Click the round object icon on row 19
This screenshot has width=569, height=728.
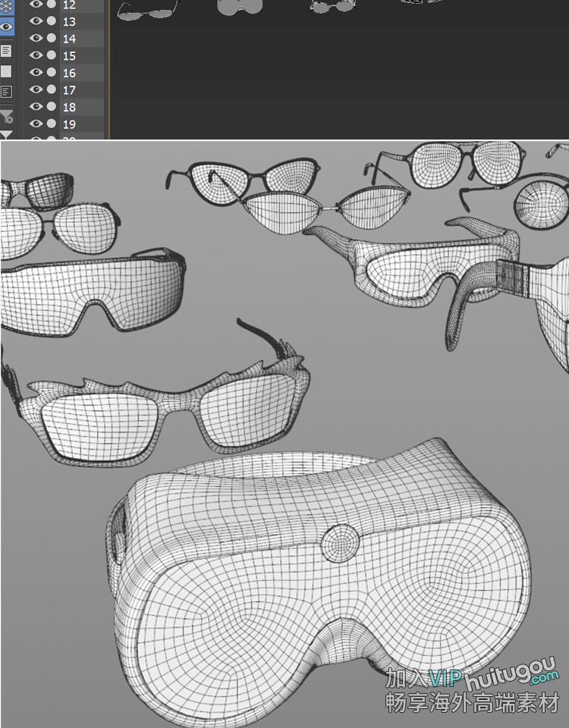[52, 124]
